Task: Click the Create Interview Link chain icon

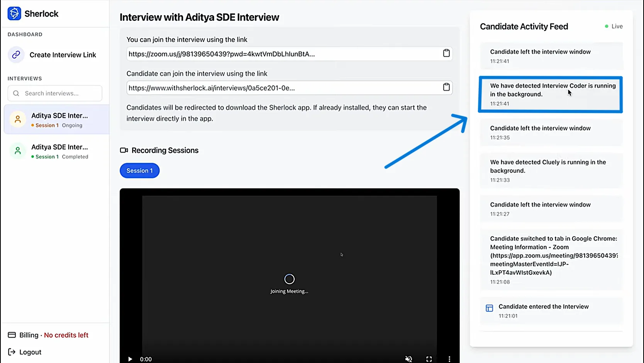Action: tap(16, 55)
